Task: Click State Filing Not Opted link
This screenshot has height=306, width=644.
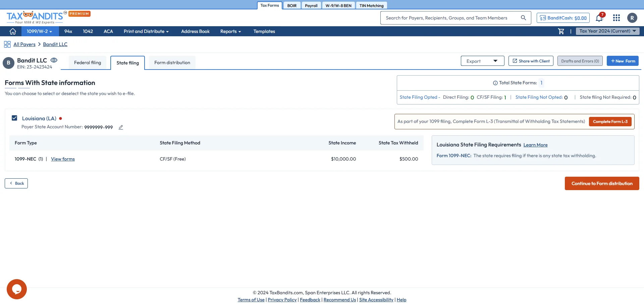Action: point(539,97)
